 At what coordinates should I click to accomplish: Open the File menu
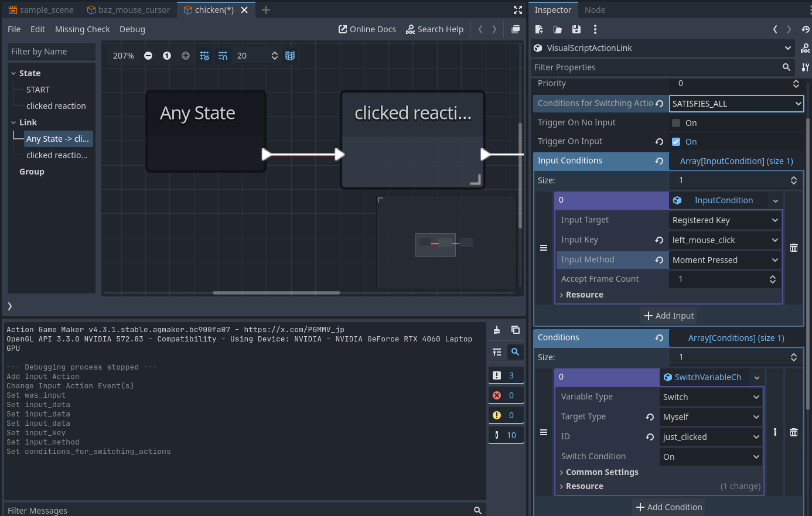tap(14, 29)
